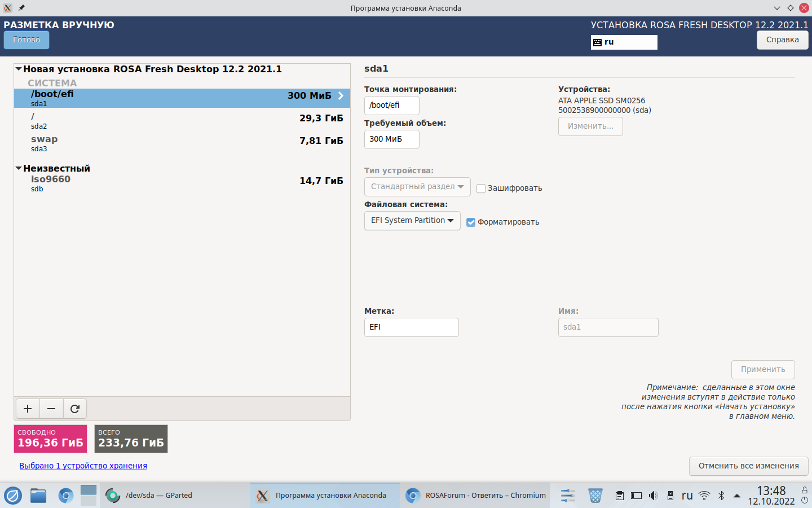
Task: Click the Метка label input field
Action: point(411,327)
